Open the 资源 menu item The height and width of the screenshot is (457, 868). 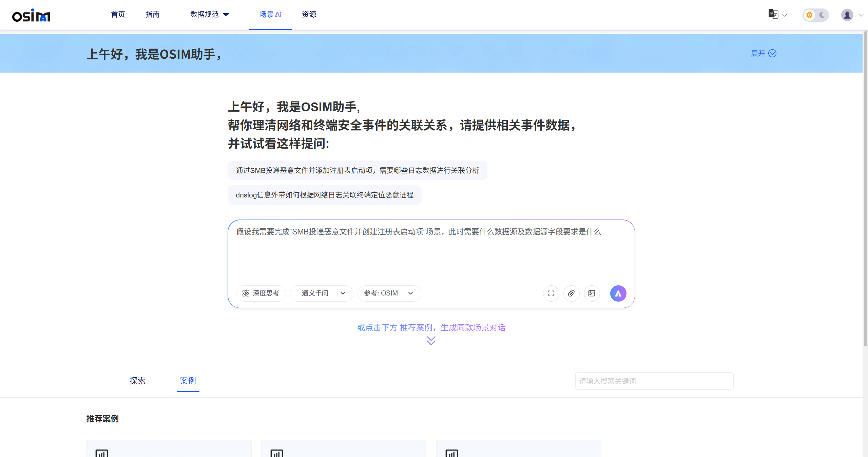tap(309, 15)
